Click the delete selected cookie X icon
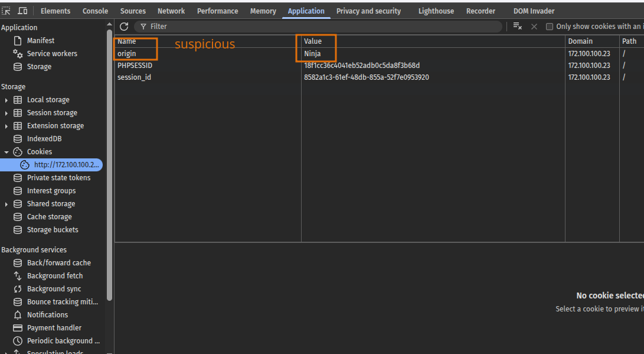The image size is (644, 354). tap(534, 27)
